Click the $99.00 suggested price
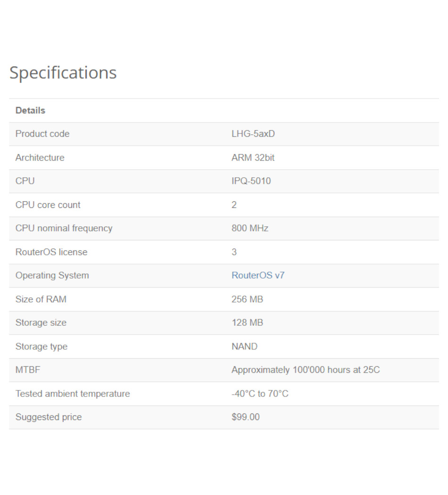The width and height of the screenshot is (448, 495). (x=245, y=417)
